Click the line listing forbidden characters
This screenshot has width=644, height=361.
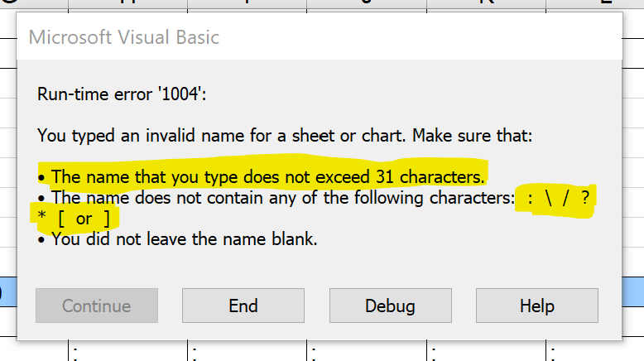click(x=315, y=208)
